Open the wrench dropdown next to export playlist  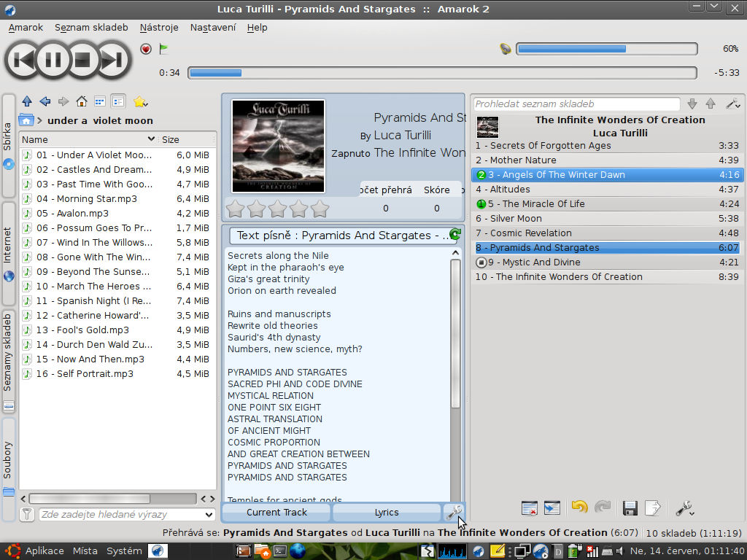click(x=684, y=508)
